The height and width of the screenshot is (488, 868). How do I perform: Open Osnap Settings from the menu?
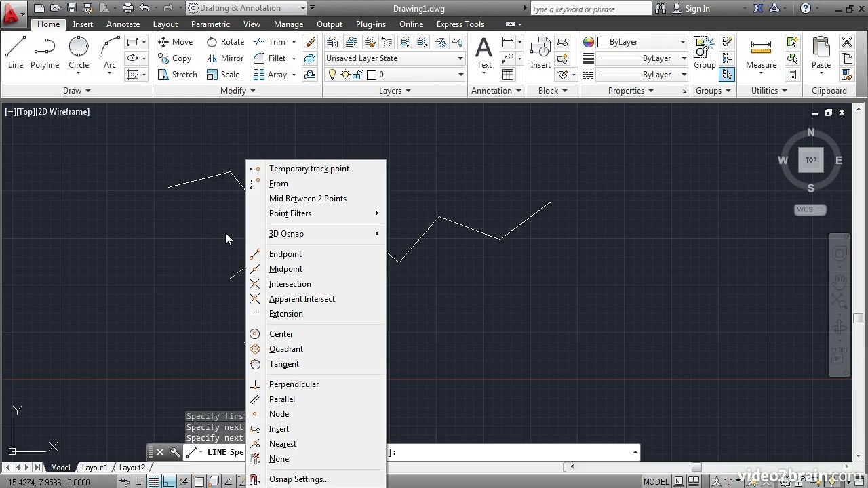pyautogui.click(x=316, y=479)
